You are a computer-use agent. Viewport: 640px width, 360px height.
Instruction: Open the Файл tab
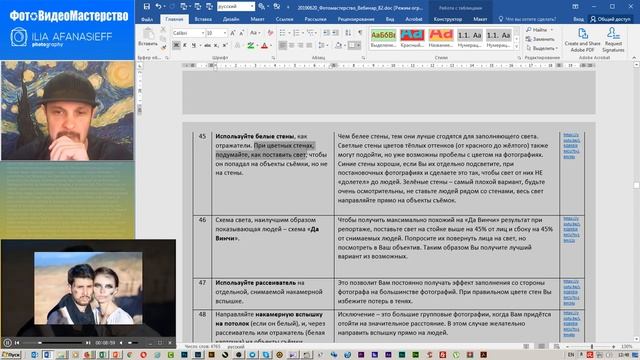click(x=147, y=19)
